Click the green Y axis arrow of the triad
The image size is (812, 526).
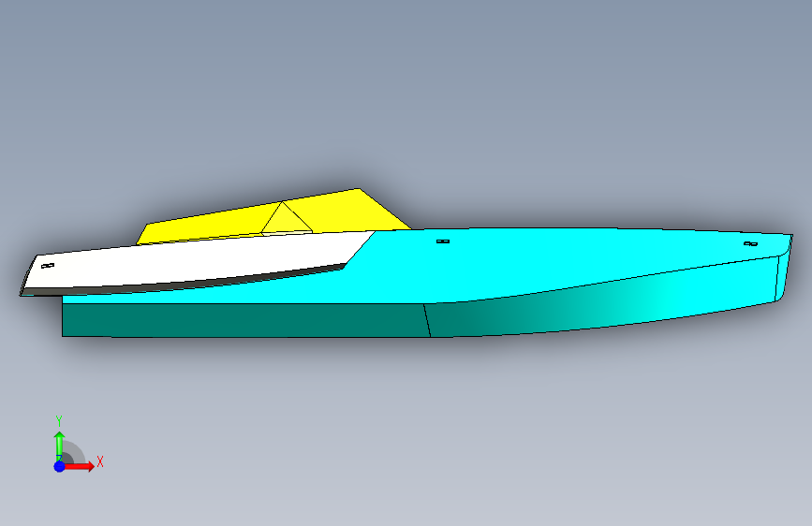click(59, 446)
